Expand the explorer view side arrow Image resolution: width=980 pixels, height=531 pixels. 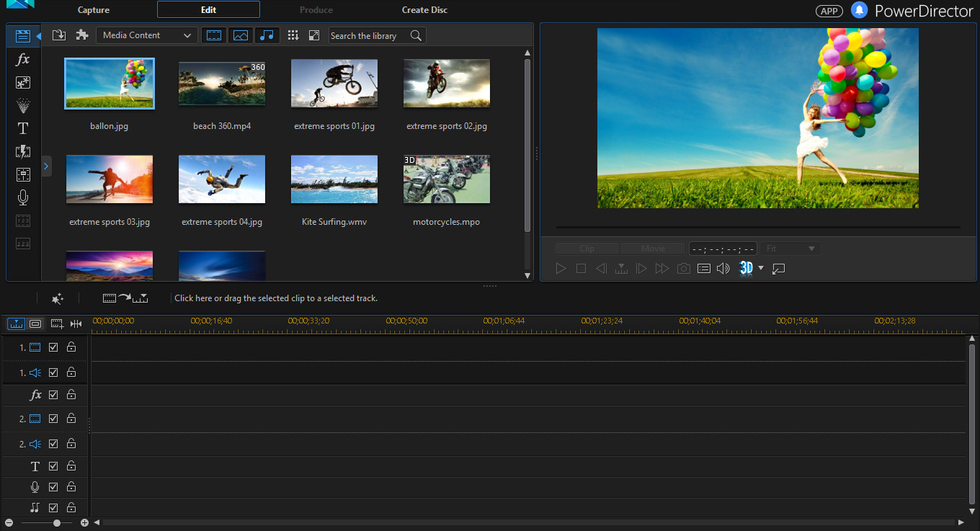46,166
